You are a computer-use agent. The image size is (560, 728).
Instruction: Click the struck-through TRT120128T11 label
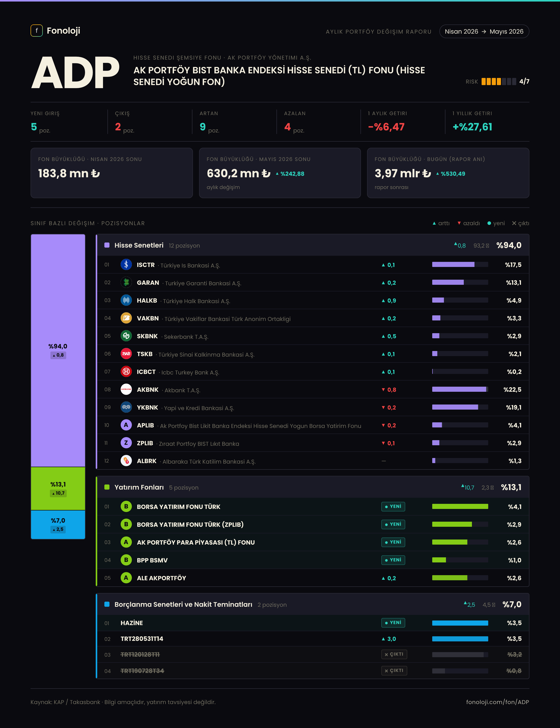pos(140,655)
